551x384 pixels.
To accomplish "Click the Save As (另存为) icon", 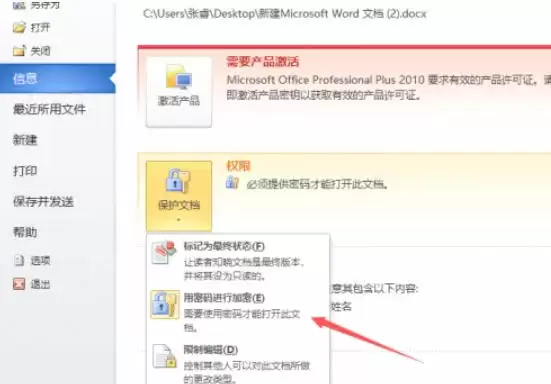I will click(x=19, y=5).
